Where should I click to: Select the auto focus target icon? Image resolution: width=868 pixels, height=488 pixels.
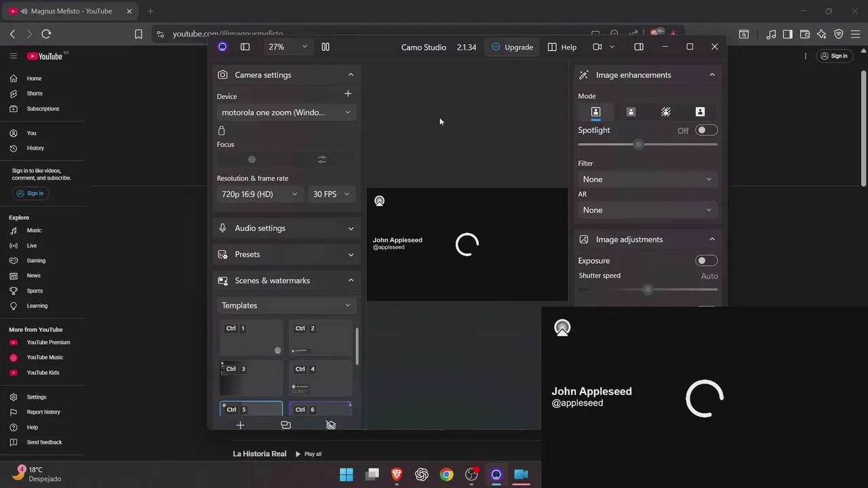252,159
